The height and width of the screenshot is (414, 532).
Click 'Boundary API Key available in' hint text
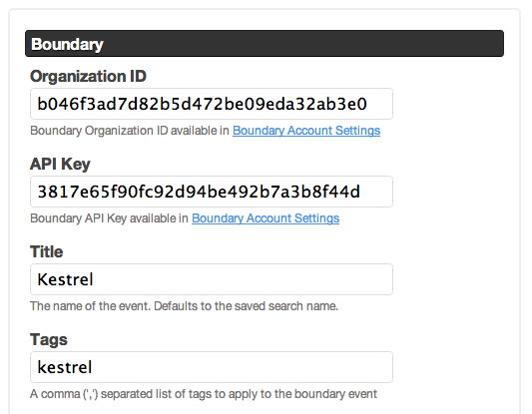click(x=109, y=218)
